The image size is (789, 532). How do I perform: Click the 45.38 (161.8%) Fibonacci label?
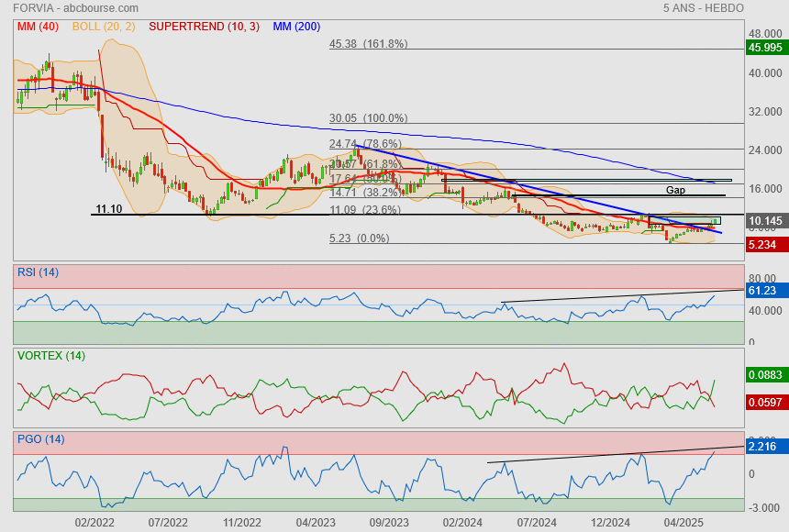click(368, 44)
